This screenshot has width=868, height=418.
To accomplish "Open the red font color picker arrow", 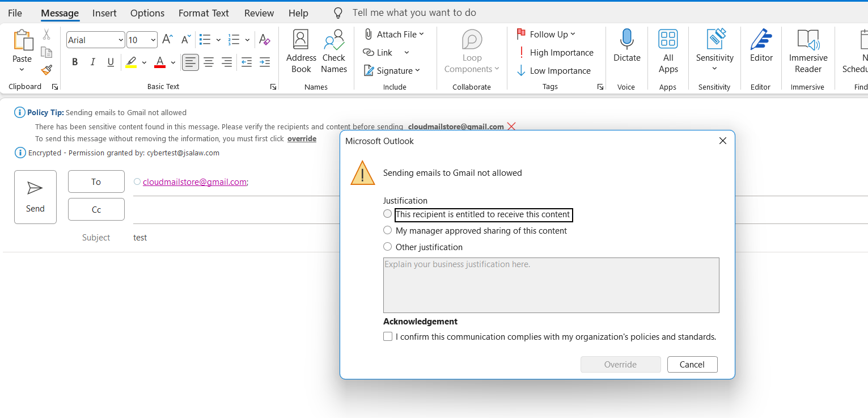I will (173, 62).
